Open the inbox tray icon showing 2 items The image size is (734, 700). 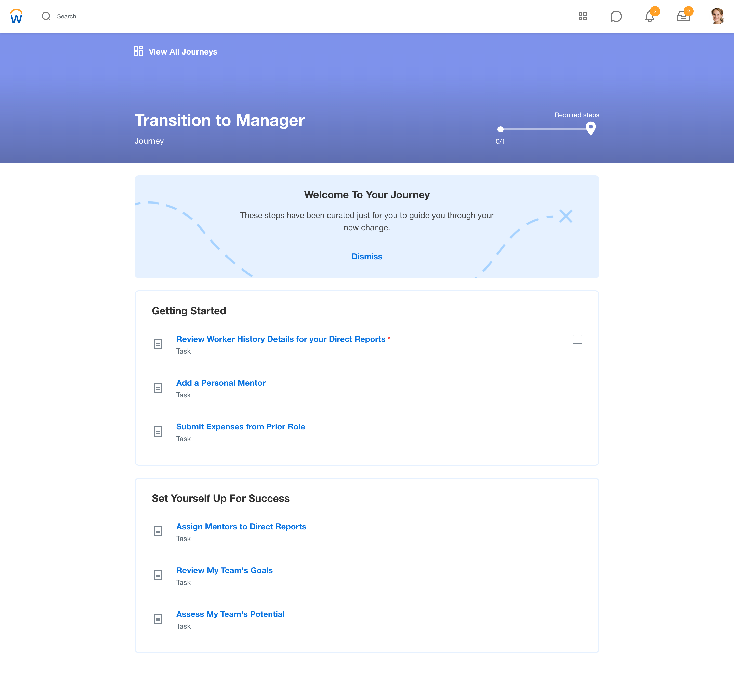pyautogui.click(x=683, y=17)
